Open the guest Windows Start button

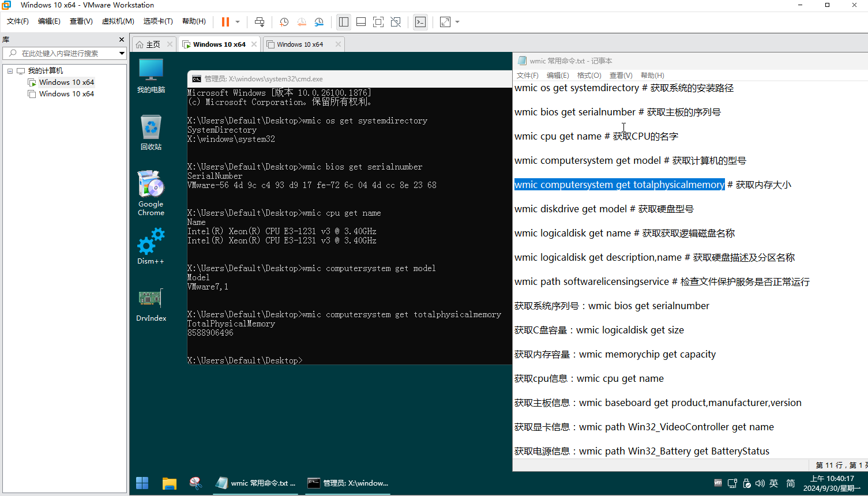(142, 483)
